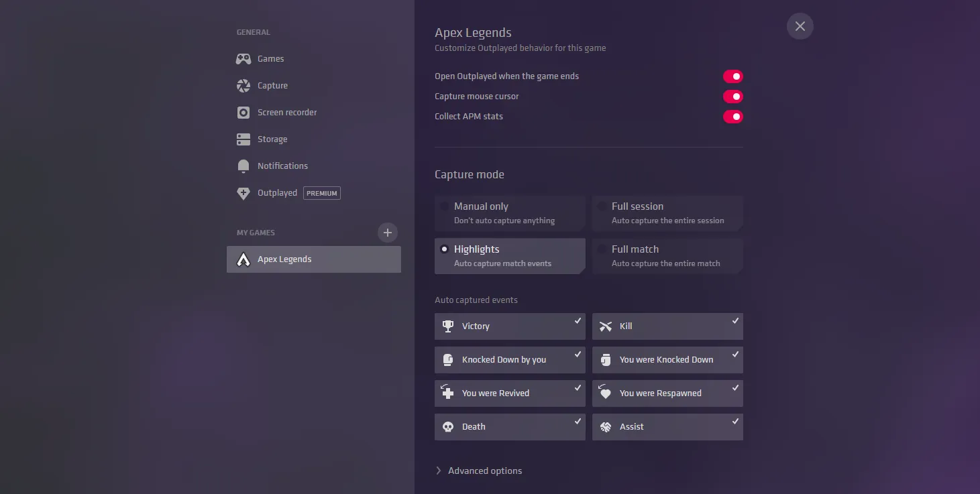Uncheck the Assist event checkmark
Viewport: 980px width, 494px height.
pos(735,422)
